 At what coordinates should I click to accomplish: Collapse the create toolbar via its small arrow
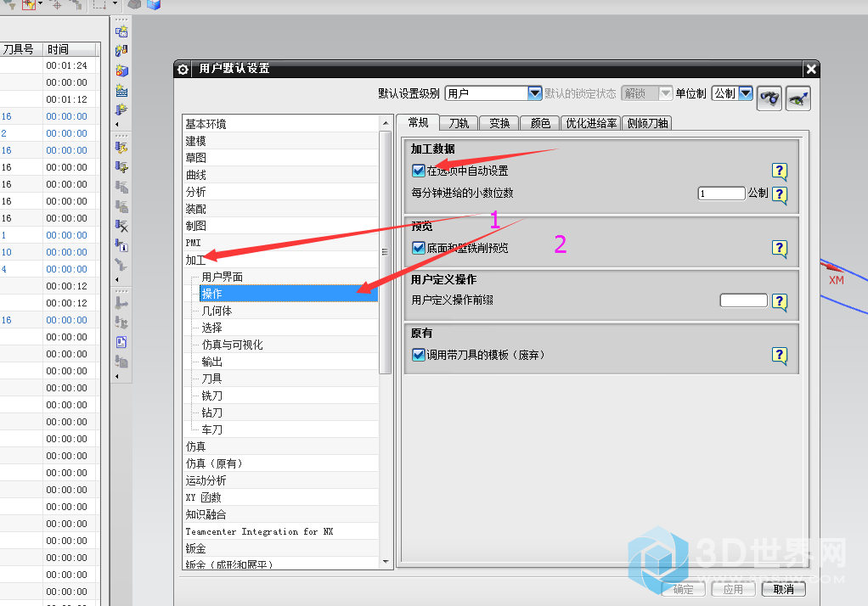click(x=117, y=124)
